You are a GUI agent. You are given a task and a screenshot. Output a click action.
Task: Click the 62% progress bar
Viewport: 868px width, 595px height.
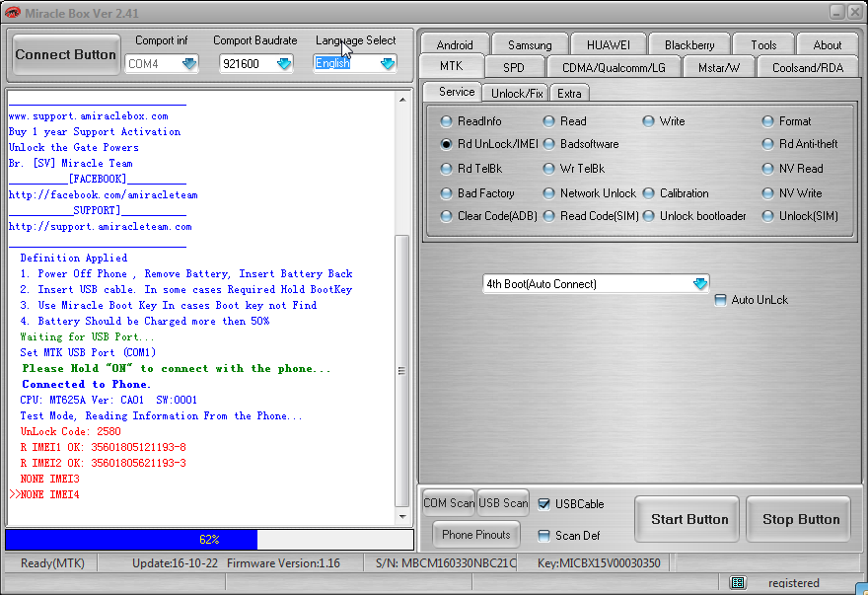pos(209,540)
